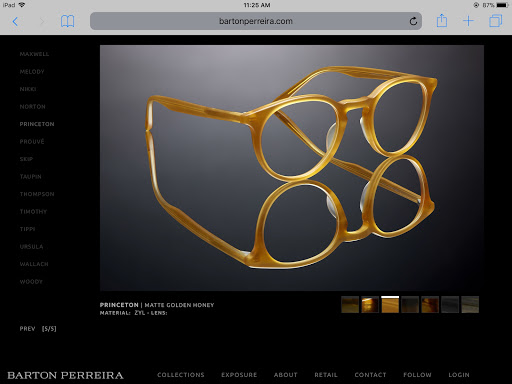Screen dimensions: 512x384
Task: Pick the second color swatch thumbnail
Action: coord(370,304)
